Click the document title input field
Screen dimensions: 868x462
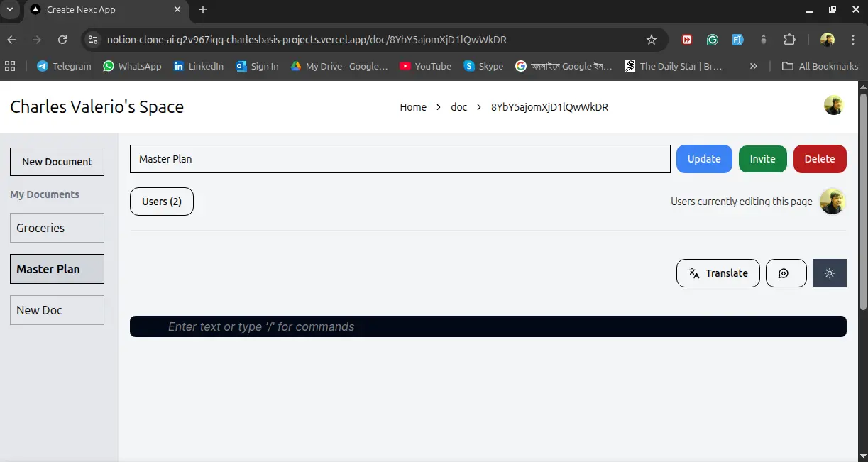pyautogui.click(x=400, y=159)
